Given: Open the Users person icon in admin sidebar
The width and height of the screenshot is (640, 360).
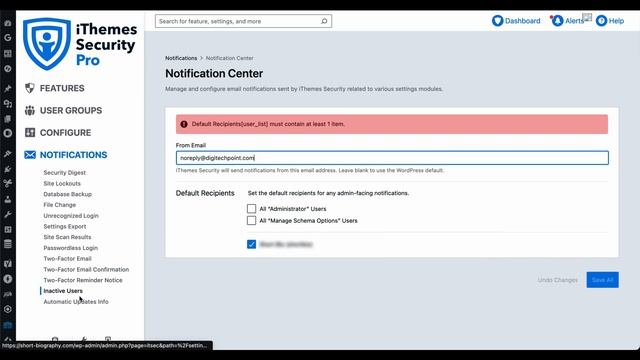Looking at the screenshot, I should [x=8, y=199].
